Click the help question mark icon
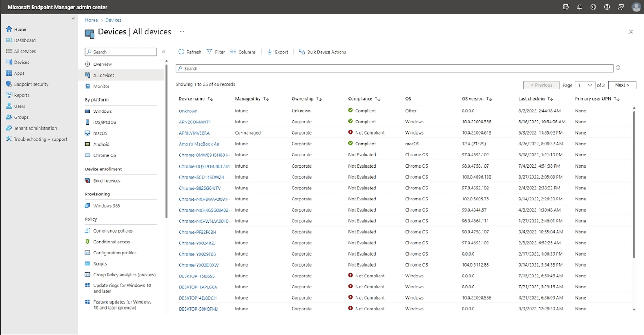The width and height of the screenshot is (644, 335). click(607, 7)
